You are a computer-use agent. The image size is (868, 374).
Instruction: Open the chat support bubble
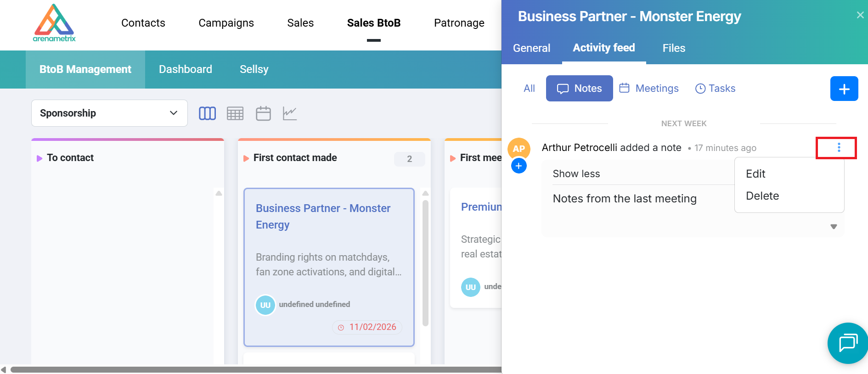tap(847, 343)
